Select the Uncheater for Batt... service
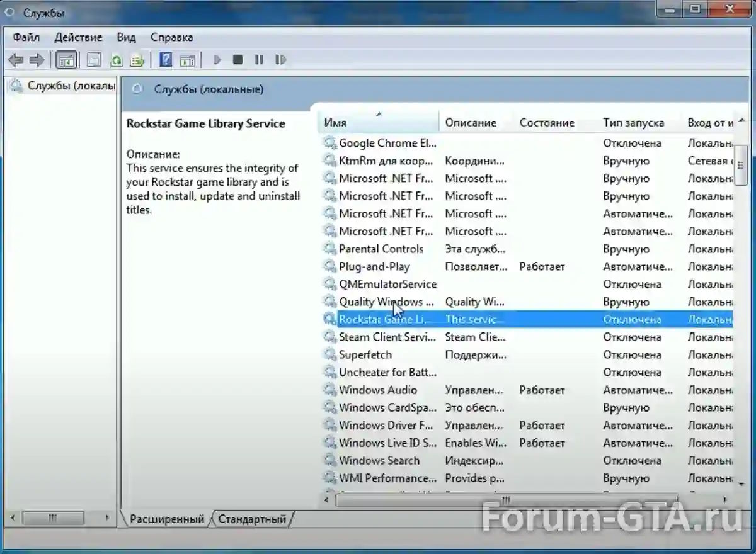Screen dimensions: 756x554 [387, 372]
